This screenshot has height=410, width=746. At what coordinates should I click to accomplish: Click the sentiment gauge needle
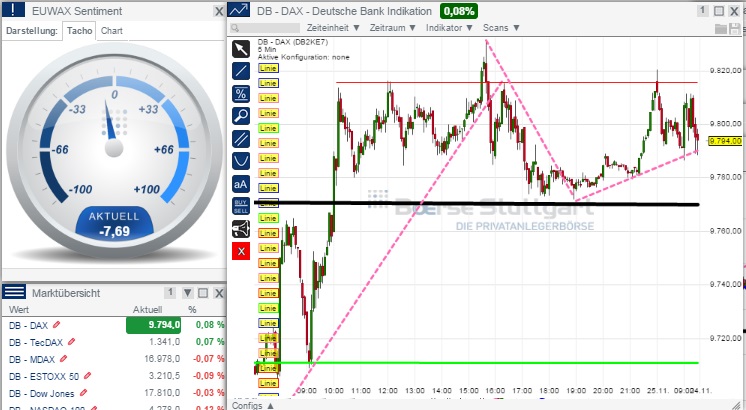(110, 122)
